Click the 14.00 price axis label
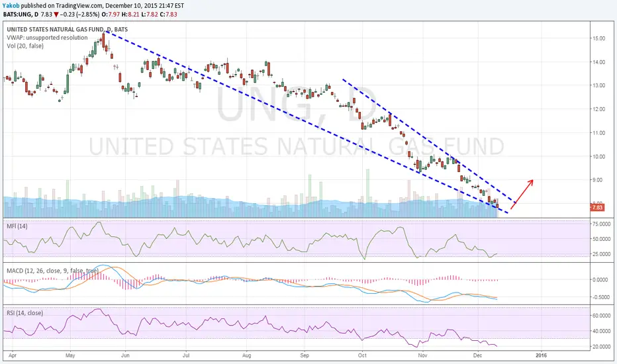 (x=598, y=62)
